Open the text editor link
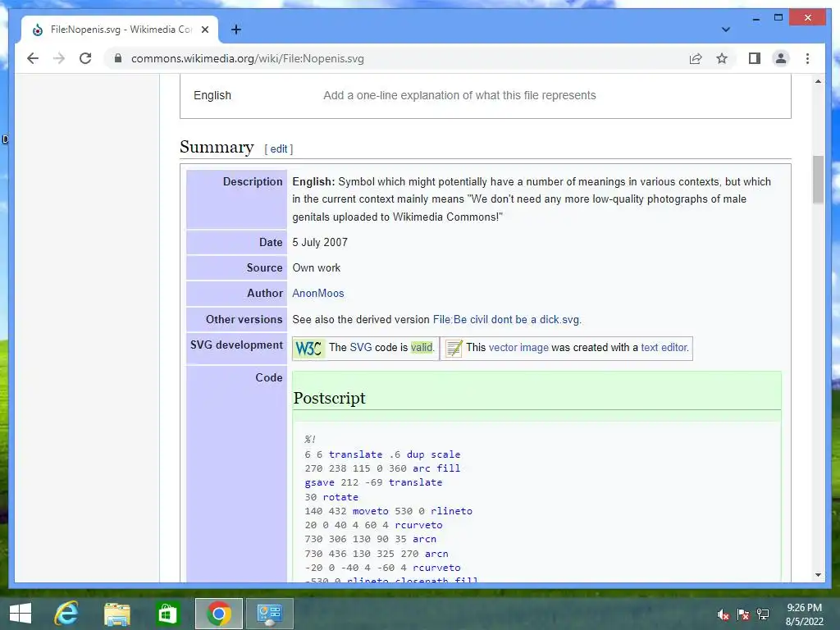Image resolution: width=840 pixels, height=630 pixels. coord(664,348)
